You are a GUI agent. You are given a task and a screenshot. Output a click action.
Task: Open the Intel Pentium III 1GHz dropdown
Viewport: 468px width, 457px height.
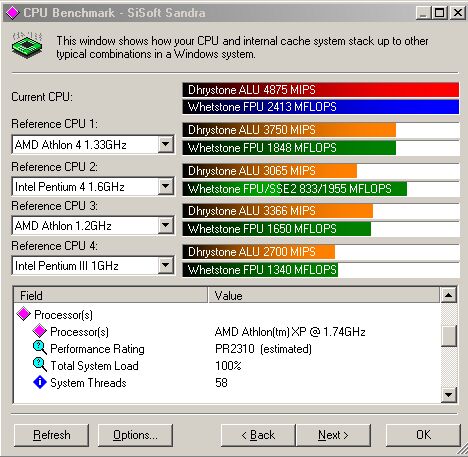(x=166, y=266)
